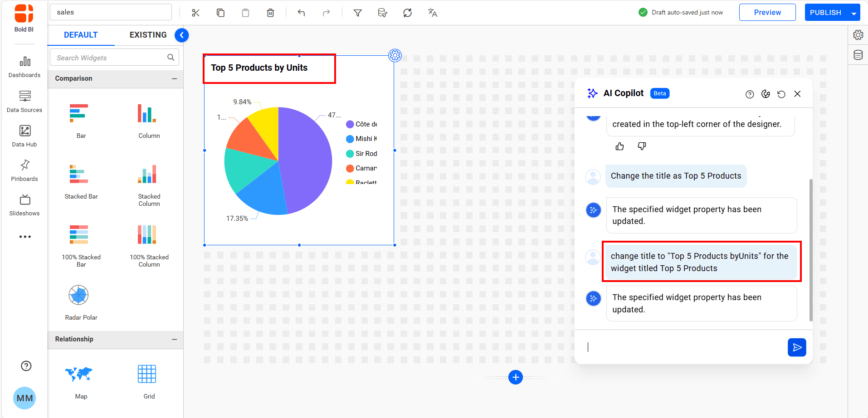The image size is (868, 418).
Task: Collapse the Comparison widgets section
Action: (x=175, y=78)
